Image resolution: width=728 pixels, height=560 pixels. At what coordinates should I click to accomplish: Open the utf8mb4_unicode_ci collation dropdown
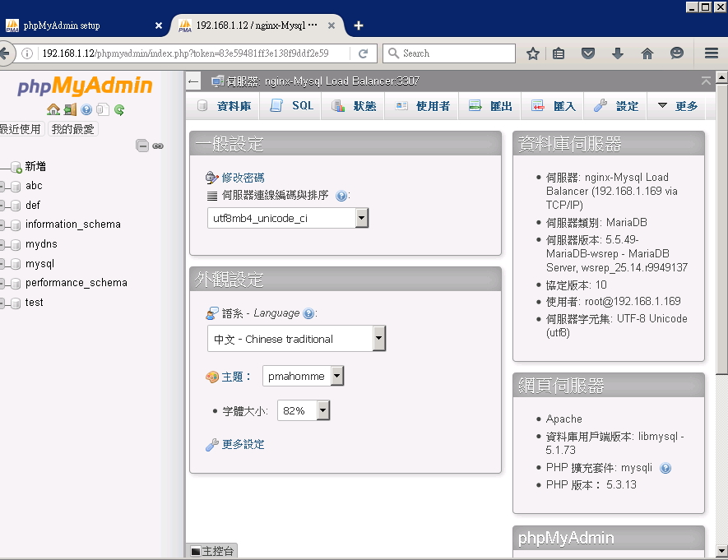click(288, 218)
